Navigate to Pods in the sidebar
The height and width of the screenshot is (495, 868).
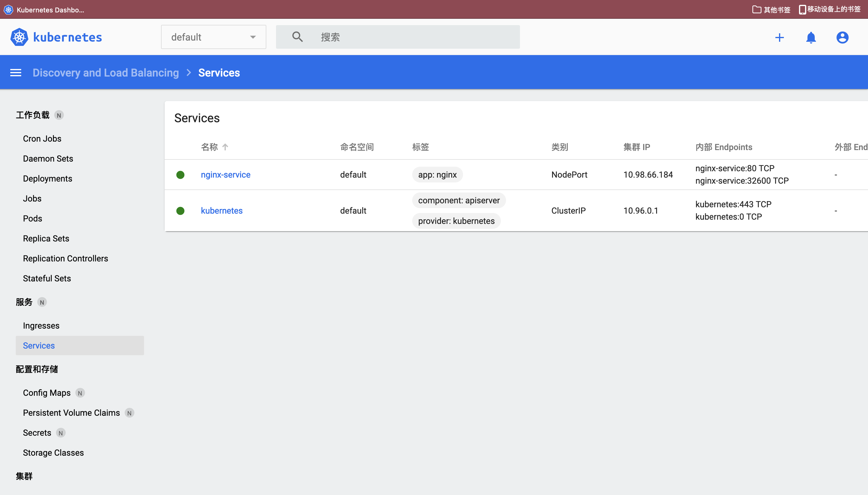(32, 218)
